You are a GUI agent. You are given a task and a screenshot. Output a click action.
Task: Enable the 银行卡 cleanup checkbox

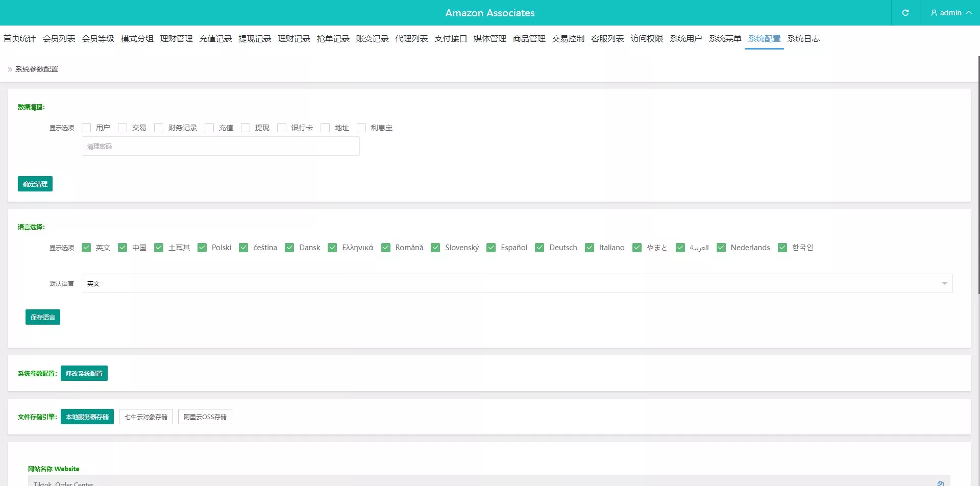pyautogui.click(x=282, y=128)
